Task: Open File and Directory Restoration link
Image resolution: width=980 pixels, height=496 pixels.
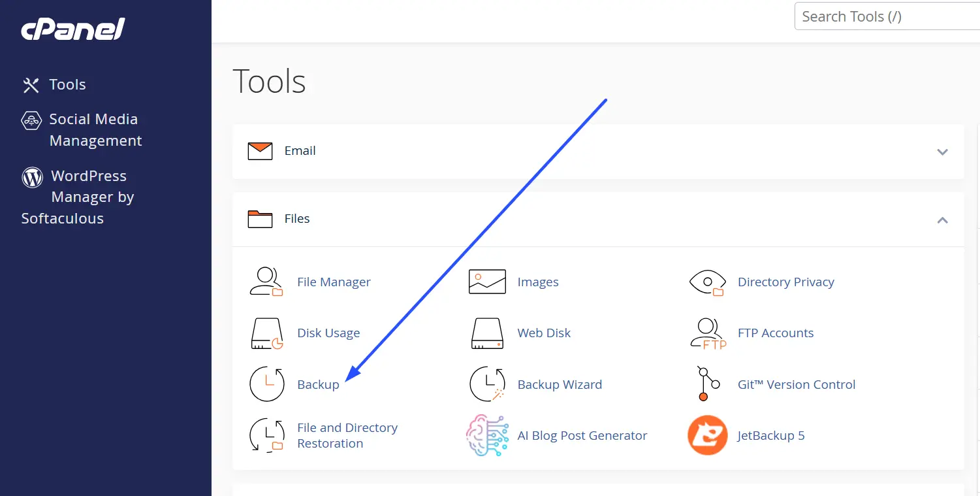Action: 347,436
